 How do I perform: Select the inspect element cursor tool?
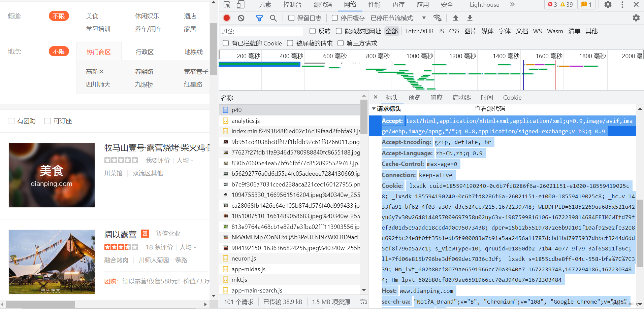tap(227, 5)
